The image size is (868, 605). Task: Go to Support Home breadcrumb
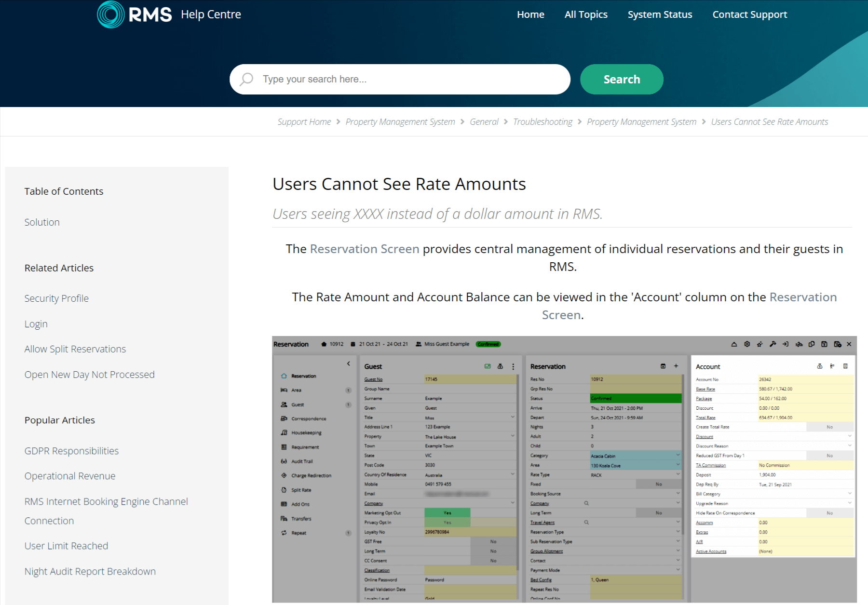coord(304,122)
